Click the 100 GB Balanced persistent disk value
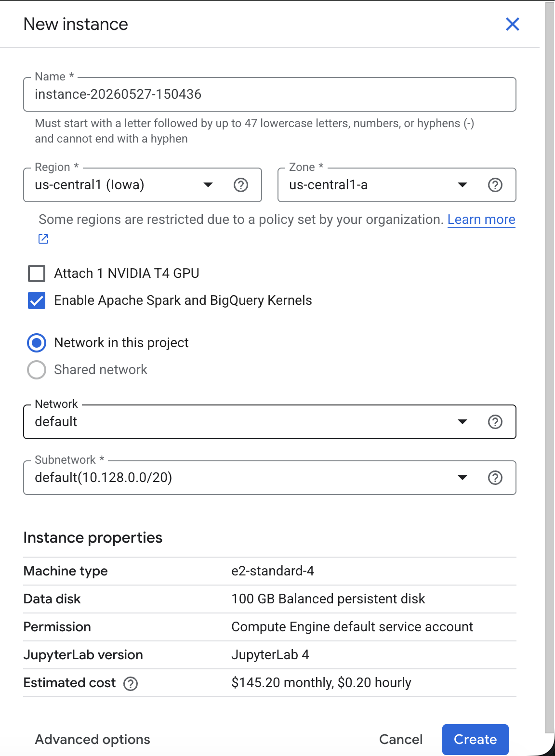555x756 pixels. (328, 599)
